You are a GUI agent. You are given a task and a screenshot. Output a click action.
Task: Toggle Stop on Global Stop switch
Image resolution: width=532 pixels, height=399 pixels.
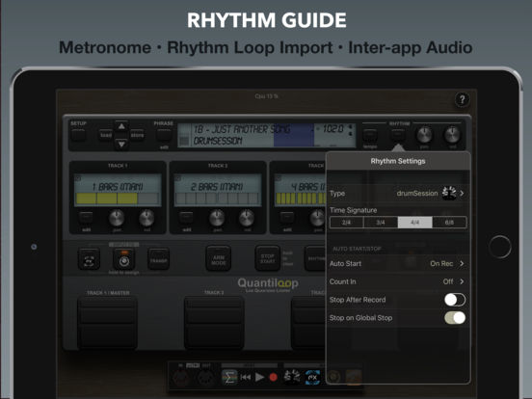pos(455,318)
